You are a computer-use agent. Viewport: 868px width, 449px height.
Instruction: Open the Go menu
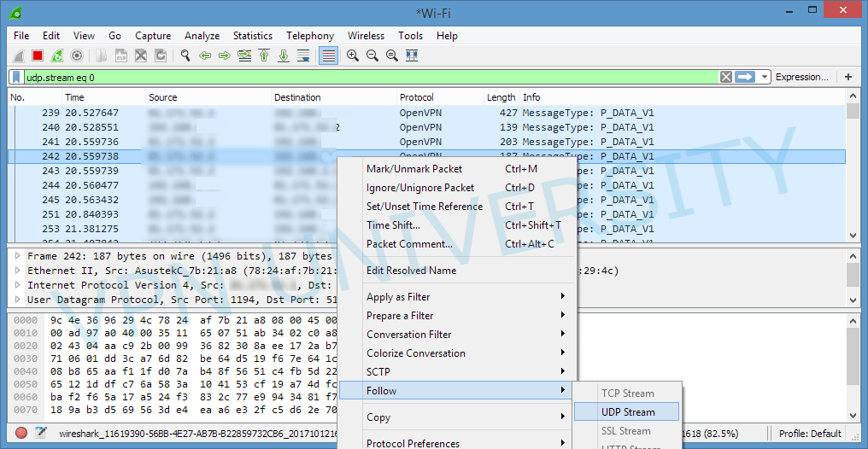coord(114,36)
